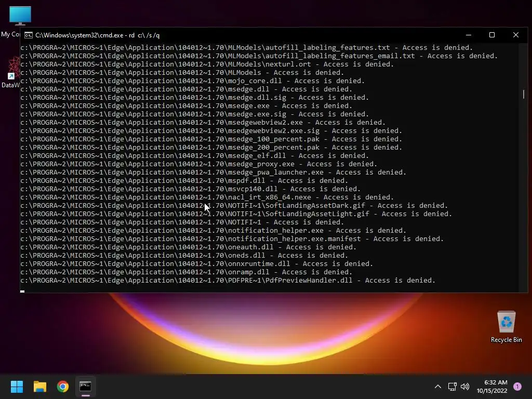The image size is (532, 399).
Task: Open the volume speaker tray icon
Action: tap(465, 387)
